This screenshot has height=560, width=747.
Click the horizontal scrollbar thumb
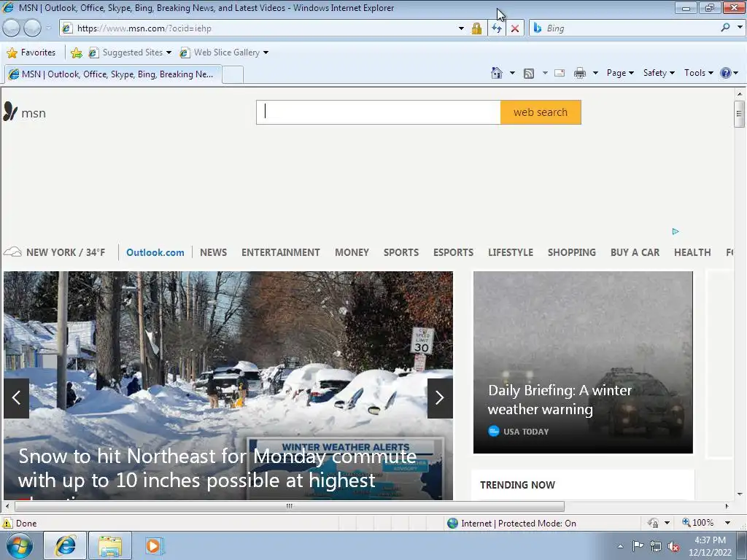pyautogui.click(x=289, y=506)
